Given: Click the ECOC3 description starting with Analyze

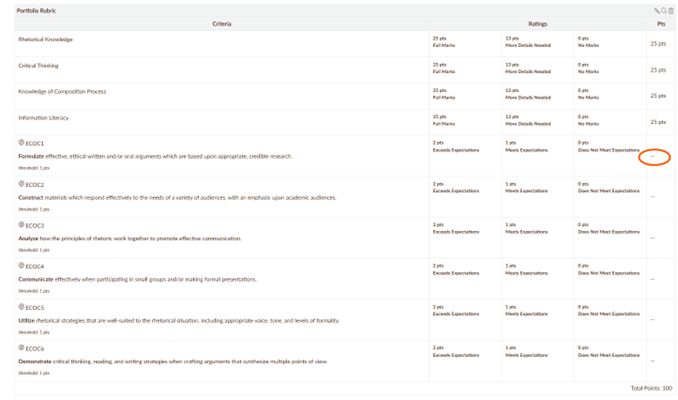Looking at the screenshot, I should coord(130,239).
